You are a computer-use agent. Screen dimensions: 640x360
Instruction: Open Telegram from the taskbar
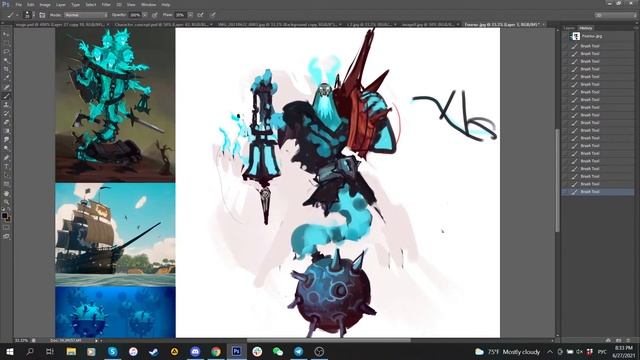[299, 351]
